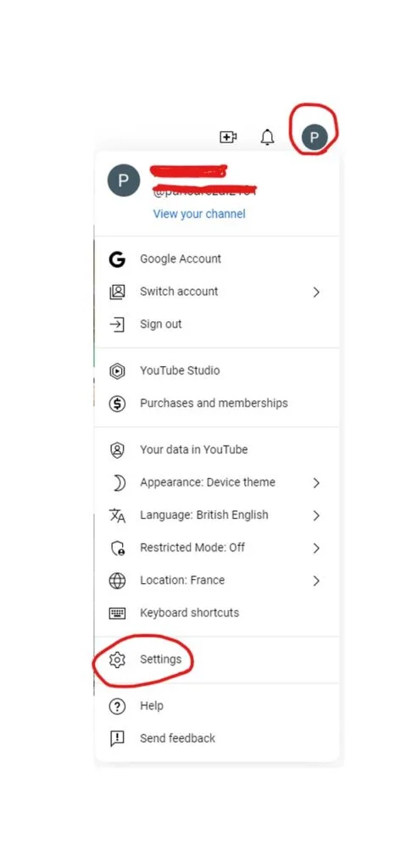This screenshot has height=868, width=401.
Task: Click the YouTube Studio hexagon icon
Action: point(117,371)
